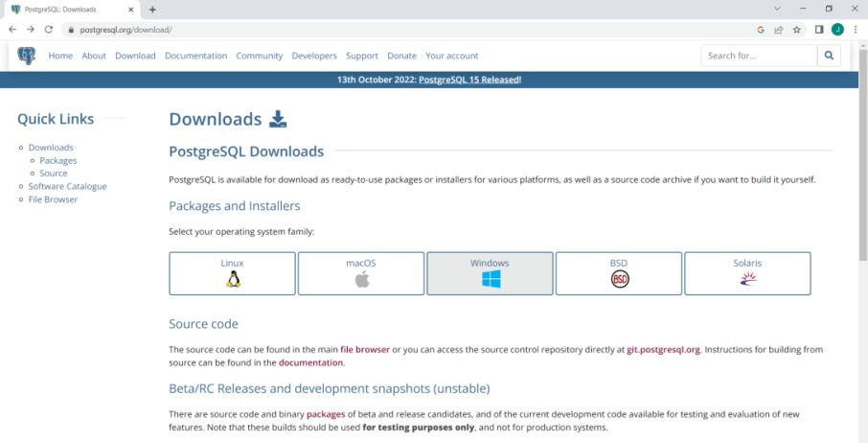The height and width of the screenshot is (443, 868).
Task: Follow the file browser link
Action: (365, 349)
